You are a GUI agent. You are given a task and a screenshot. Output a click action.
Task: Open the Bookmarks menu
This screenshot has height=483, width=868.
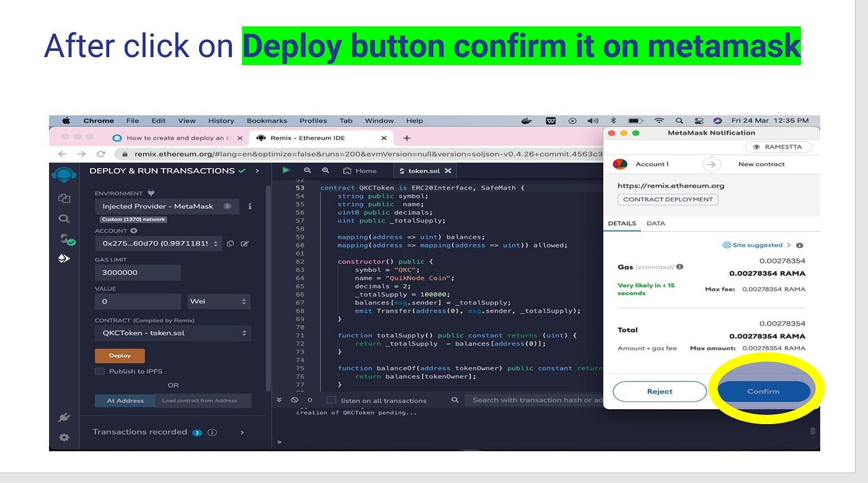[267, 121]
